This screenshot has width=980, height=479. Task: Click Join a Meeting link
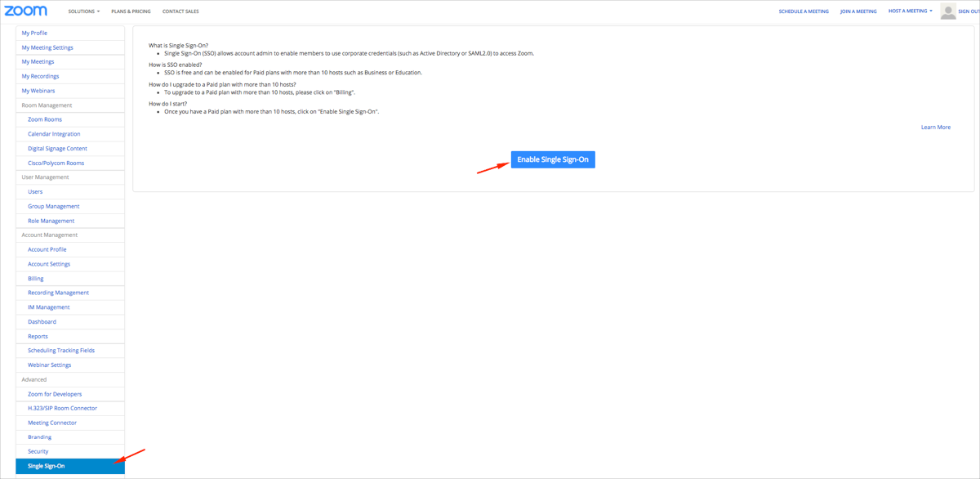click(858, 11)
